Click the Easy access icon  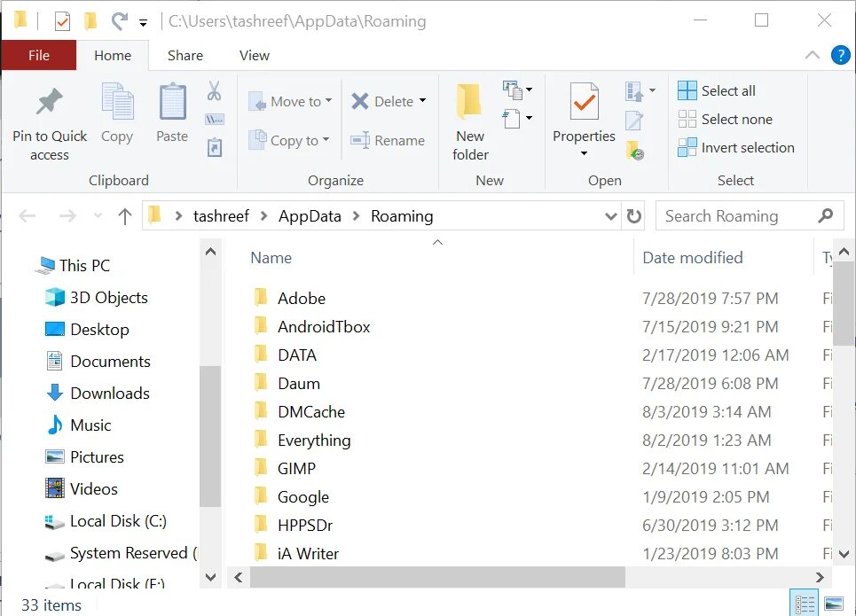pyautogui.click(x=512, y=119)
